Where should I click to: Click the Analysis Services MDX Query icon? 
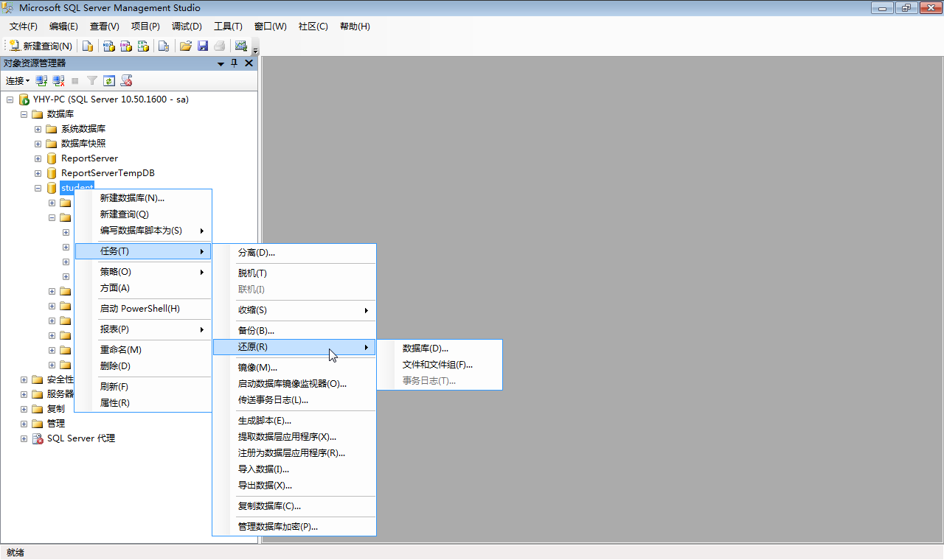(108, 46)
